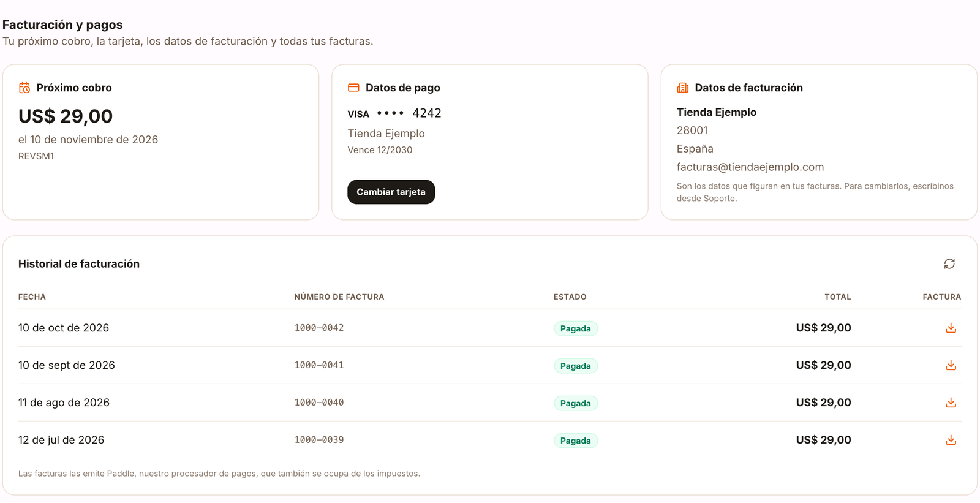Screen dimensions: 980x503
Task: Select invoice number 1000-0041
Action: coord(319,365)
